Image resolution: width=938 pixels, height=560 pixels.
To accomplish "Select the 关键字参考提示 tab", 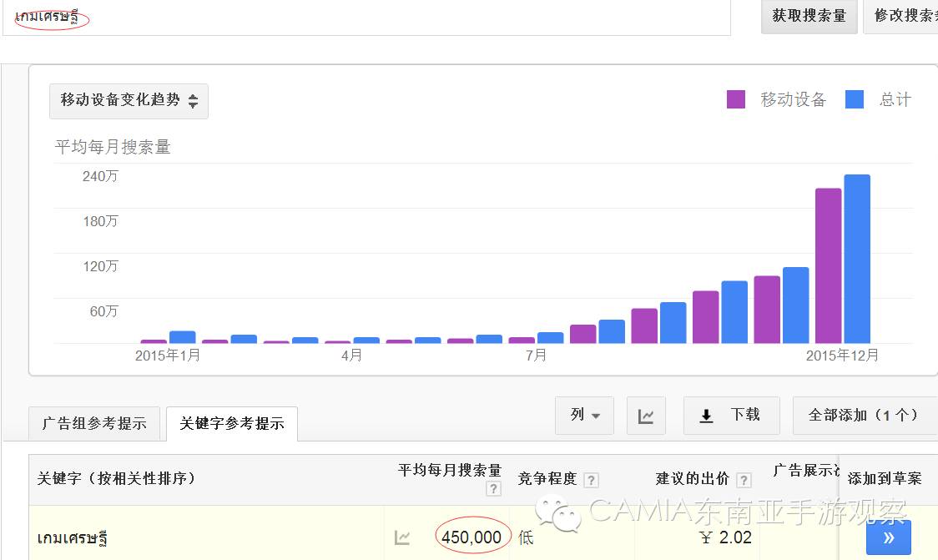I will tap(231, 424).
